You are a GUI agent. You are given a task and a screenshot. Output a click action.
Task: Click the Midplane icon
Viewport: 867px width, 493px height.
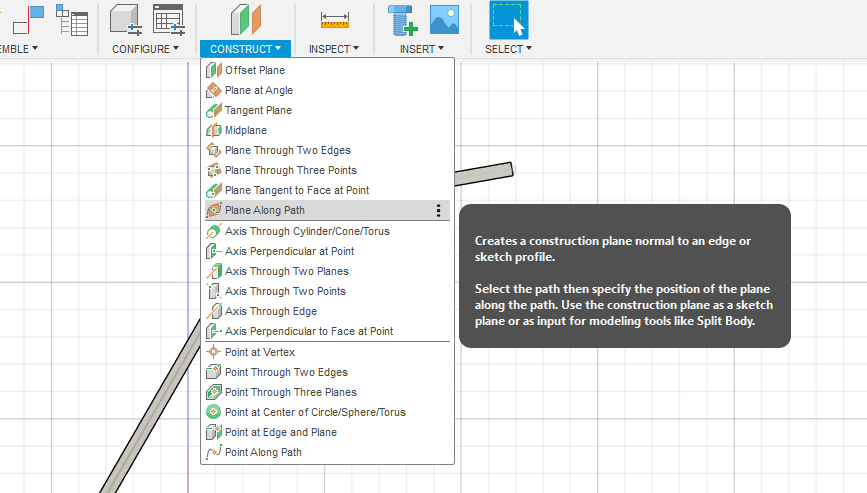coord(214,130)
